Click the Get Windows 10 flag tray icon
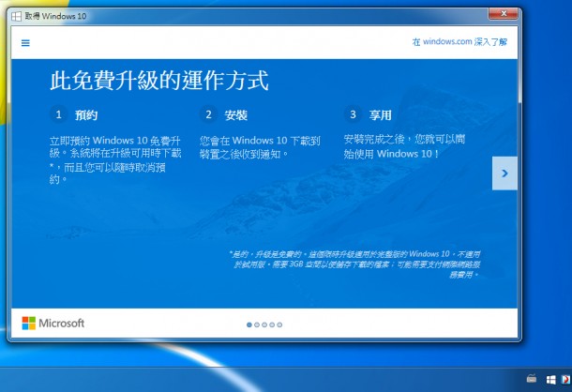The image size is (572, 392). tap(550, 380)
